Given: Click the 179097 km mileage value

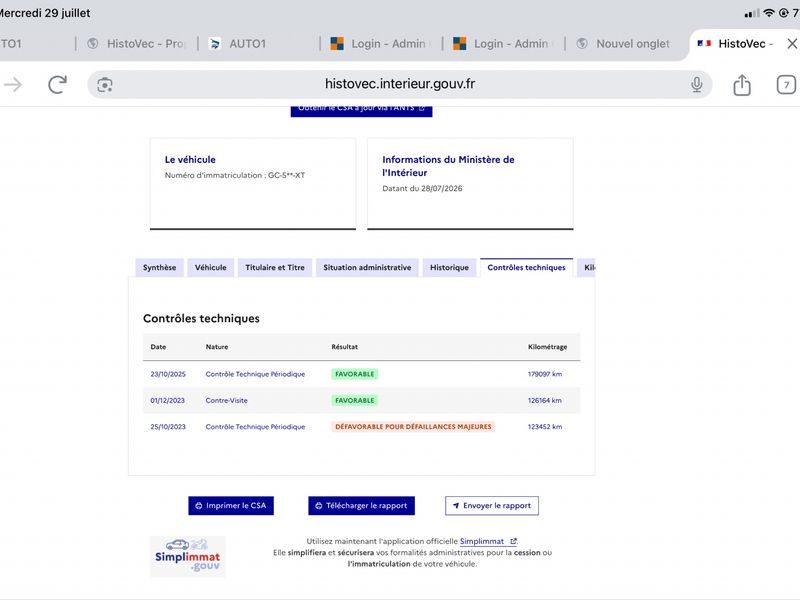Looking at the screenshot, I should click(545, 374).
